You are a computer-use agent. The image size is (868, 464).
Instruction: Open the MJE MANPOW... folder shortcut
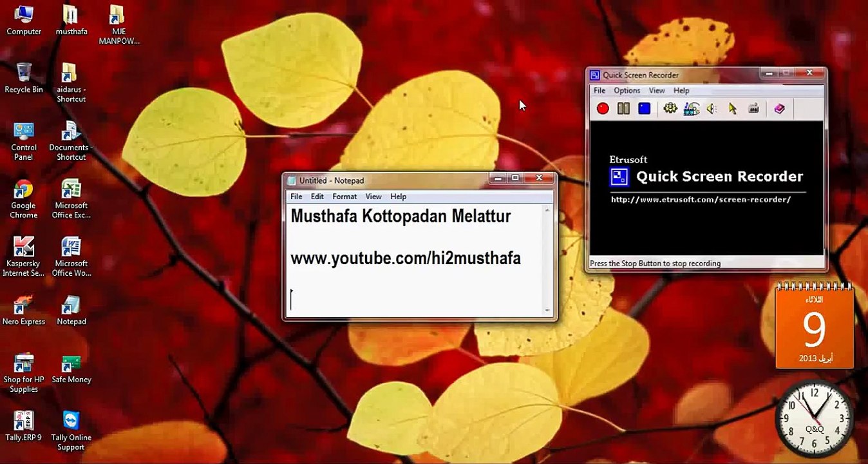(118, 25)
